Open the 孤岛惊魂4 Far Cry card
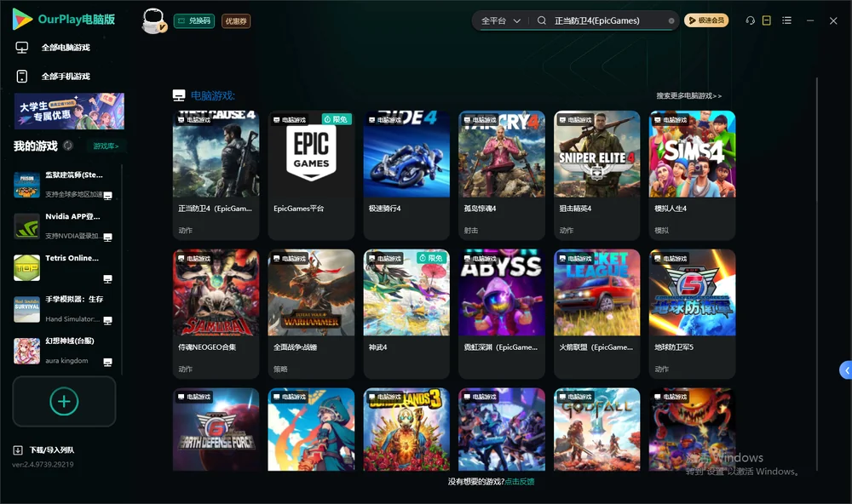The image size is (852, 504). 502,175
